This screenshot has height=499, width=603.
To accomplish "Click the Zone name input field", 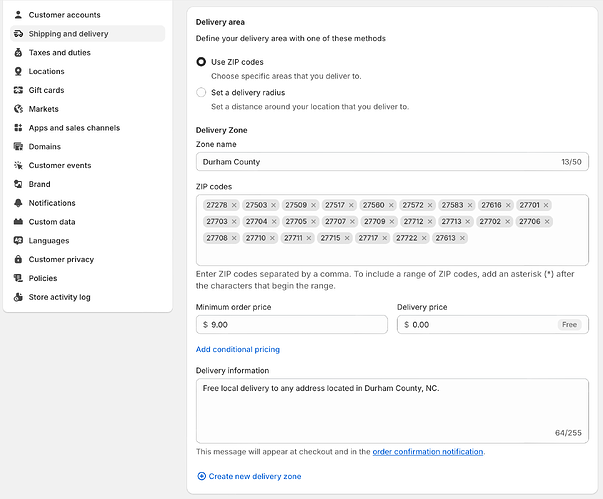I will click(x=380, y=161).
